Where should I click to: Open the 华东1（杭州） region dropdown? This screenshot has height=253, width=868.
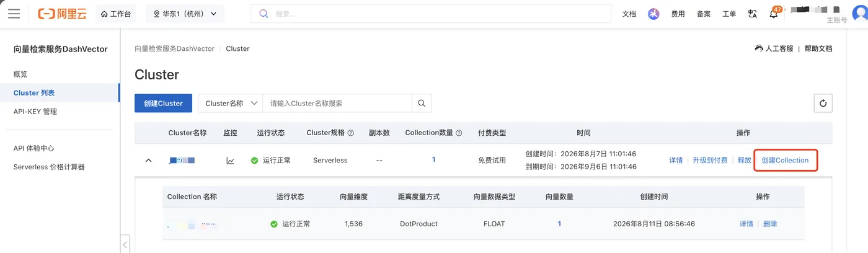click(185, 14)
